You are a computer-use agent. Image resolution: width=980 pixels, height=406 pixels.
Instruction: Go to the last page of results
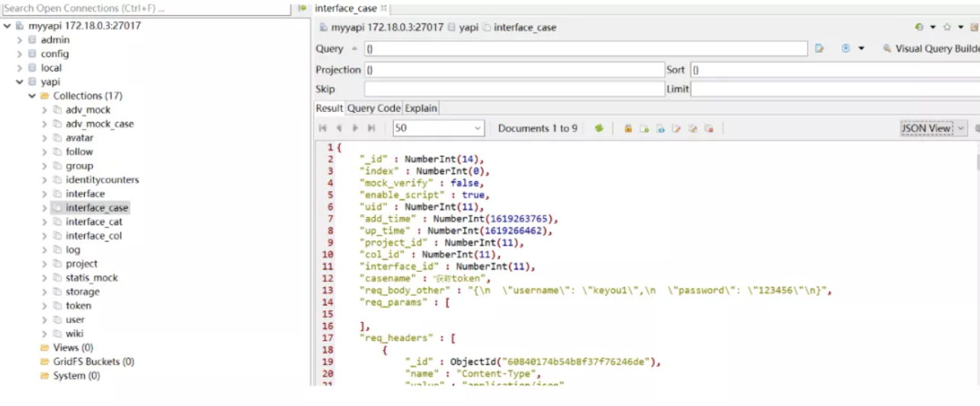372,129
